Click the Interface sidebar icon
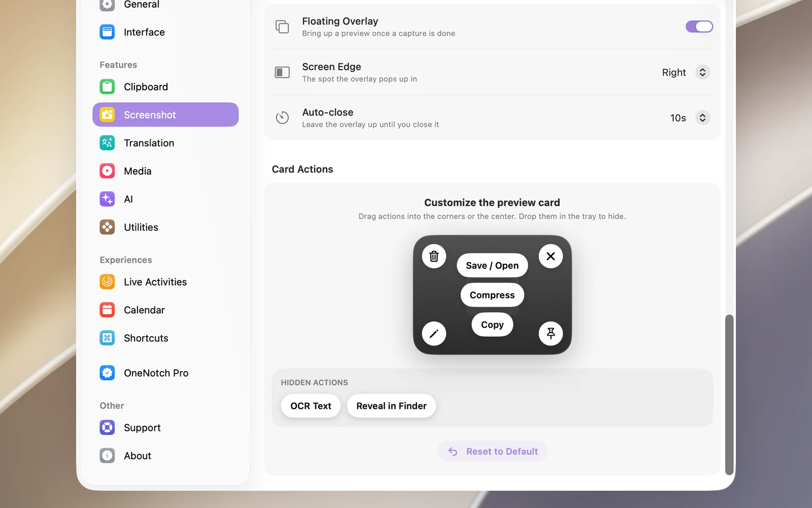This screenshot has width=812, height=508. pyautogui.click(x=107, y=32)
